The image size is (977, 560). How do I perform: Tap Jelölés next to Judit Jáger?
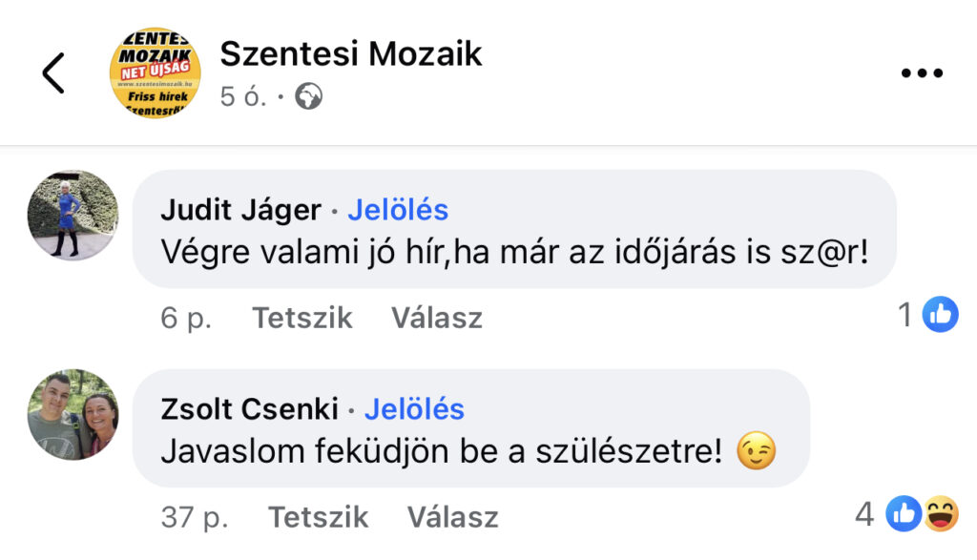(398, 210)
